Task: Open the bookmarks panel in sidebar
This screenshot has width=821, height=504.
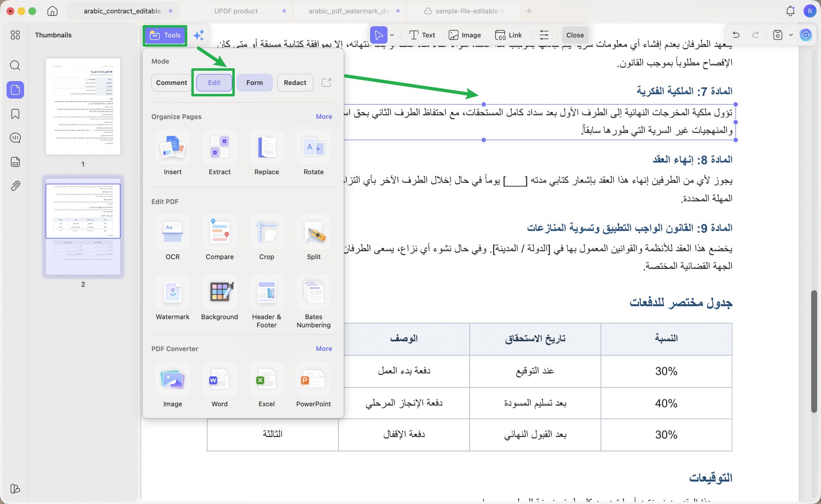Action: pyautogui.click(x=15, y=114)
